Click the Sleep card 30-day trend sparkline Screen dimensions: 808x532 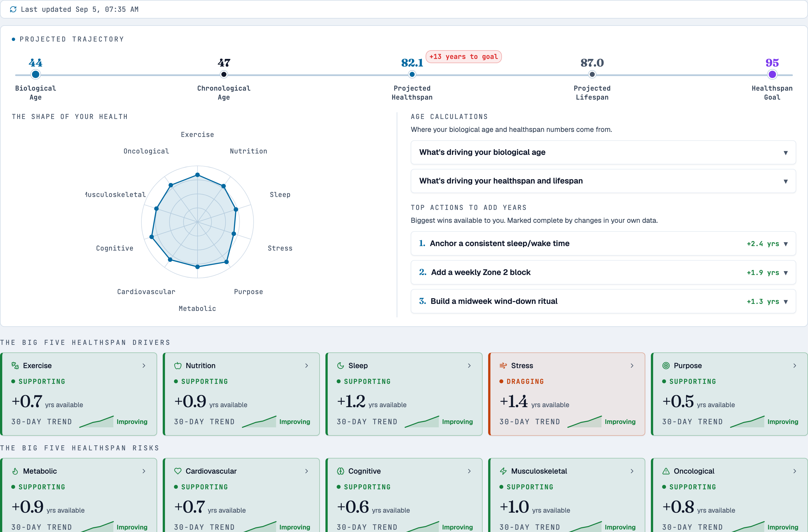422,422
